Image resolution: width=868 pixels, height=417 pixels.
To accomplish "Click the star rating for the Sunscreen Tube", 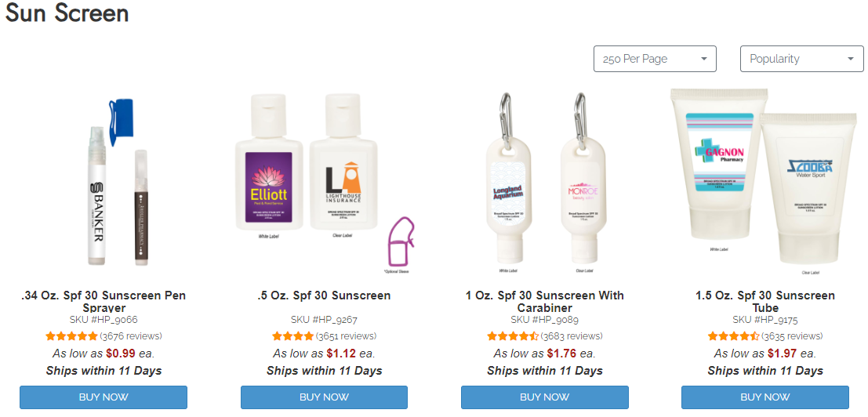I will (733, 336).
